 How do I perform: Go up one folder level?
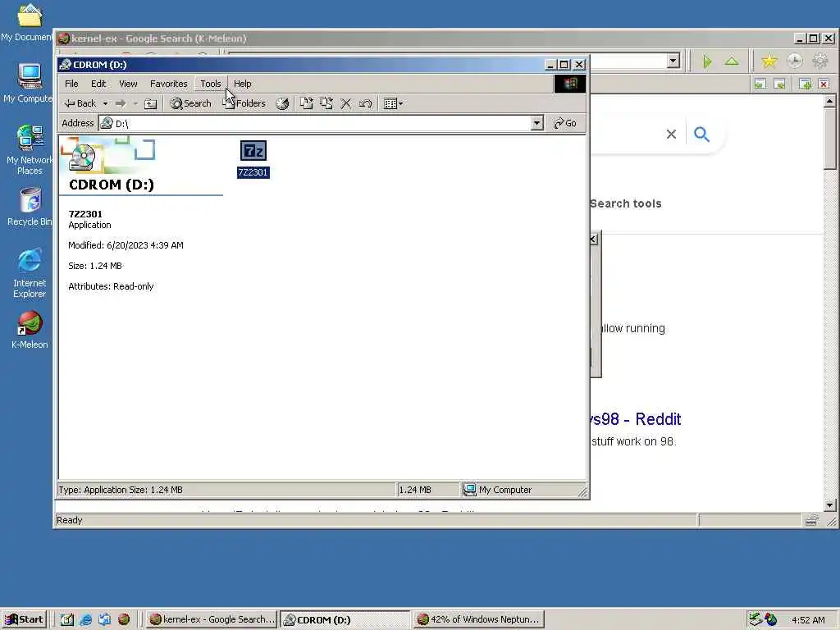(151, 104)
